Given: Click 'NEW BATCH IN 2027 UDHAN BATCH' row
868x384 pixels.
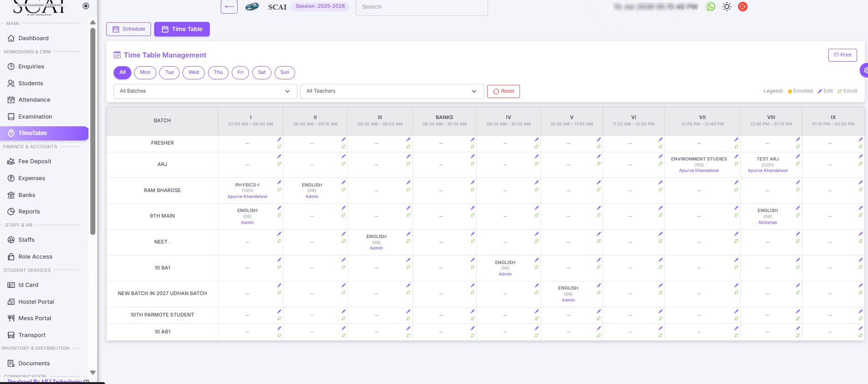Looking at the screenshot, I should pyautogui.click(x=162, y=294).
